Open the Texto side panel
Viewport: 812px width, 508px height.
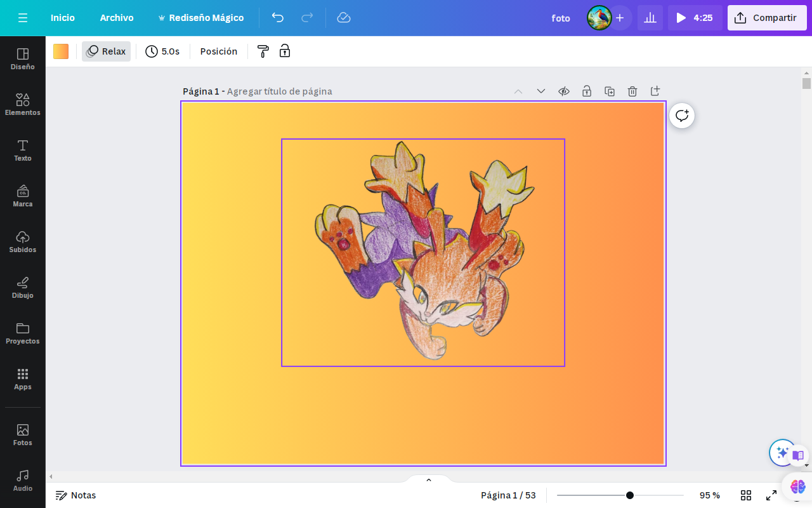tap(23, 150)
